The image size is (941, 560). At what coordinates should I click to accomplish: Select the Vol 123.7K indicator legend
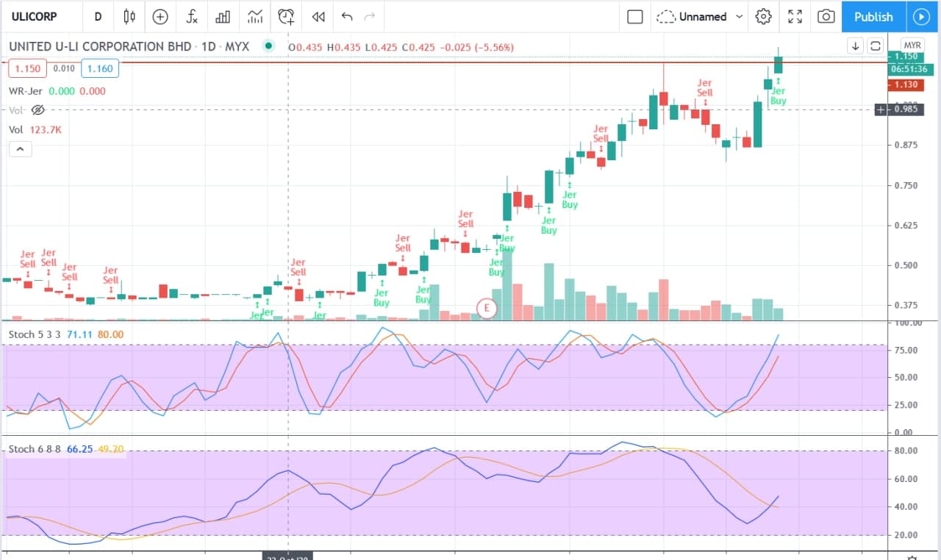click(x=35, y=129)
